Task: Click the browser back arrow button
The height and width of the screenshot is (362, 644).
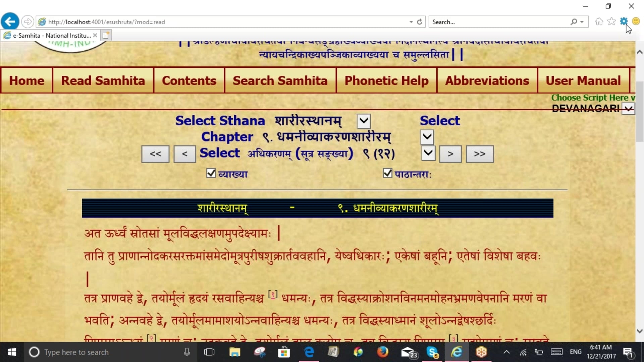Action: [10, 22]
